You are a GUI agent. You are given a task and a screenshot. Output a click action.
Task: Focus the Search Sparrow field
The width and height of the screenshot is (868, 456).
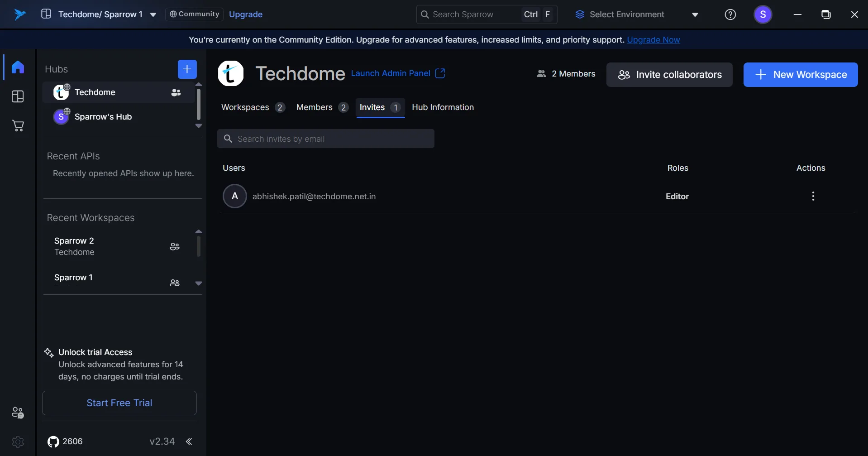tap(486, 14)
